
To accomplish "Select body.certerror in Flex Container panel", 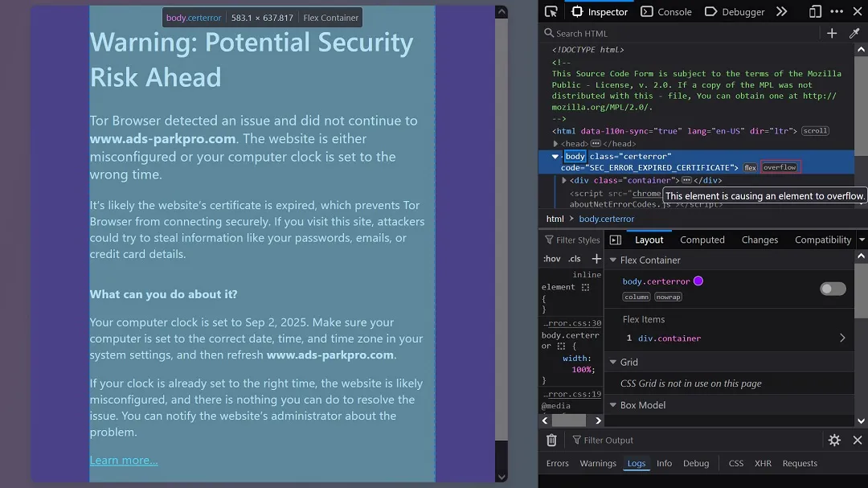I will pos(656,281).
